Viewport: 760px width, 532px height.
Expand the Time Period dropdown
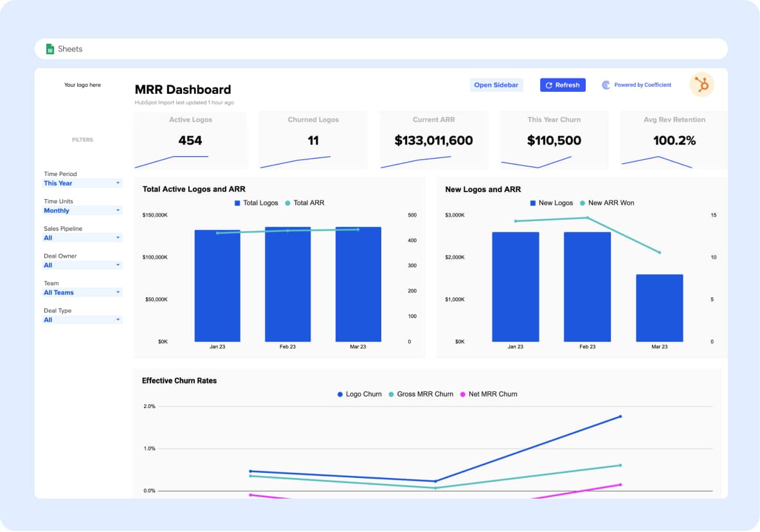coord(82,183)
